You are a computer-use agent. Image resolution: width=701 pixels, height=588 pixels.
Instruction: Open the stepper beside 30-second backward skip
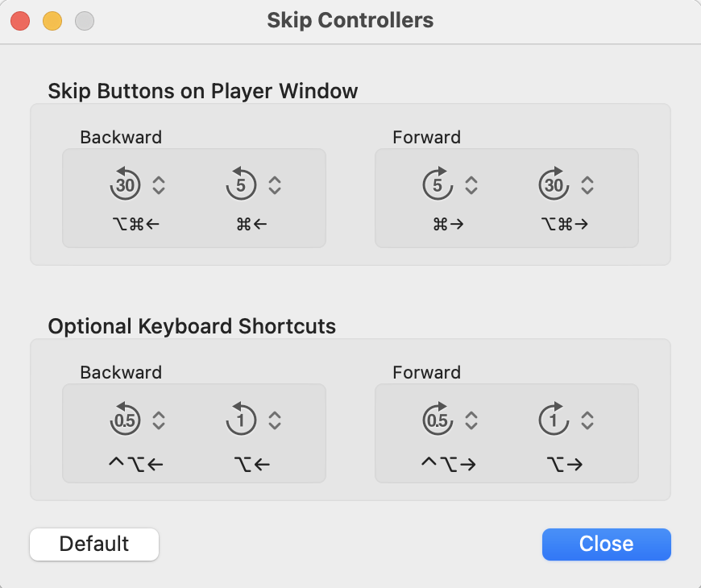(159, 185)
